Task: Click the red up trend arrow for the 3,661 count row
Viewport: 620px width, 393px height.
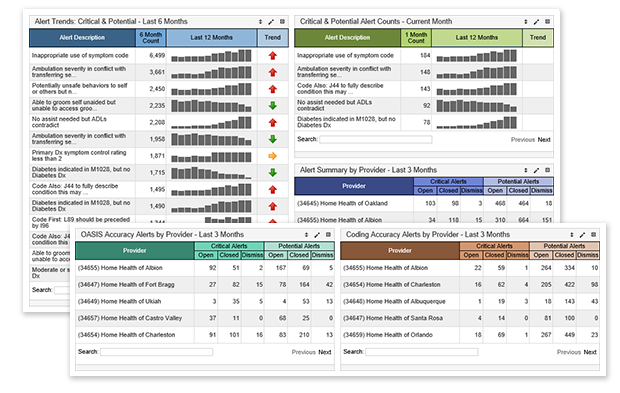Action: click(x=272, y=72)
